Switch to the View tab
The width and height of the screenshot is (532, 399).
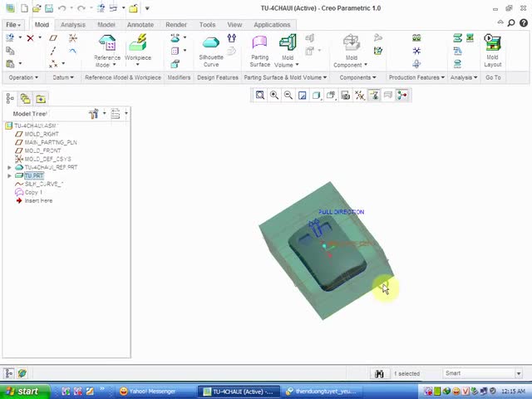[234, 25]
